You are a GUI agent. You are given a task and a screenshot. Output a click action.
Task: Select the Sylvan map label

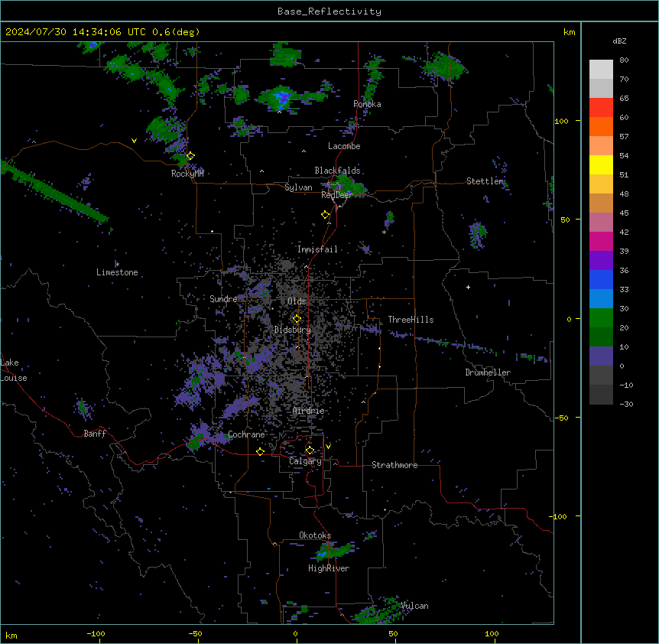point(298,187)
